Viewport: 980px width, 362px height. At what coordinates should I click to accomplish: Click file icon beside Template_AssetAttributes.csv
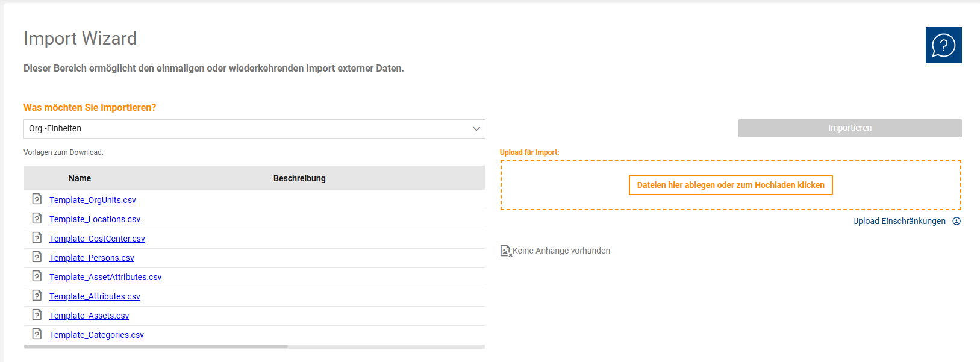[x=37, y=276]
